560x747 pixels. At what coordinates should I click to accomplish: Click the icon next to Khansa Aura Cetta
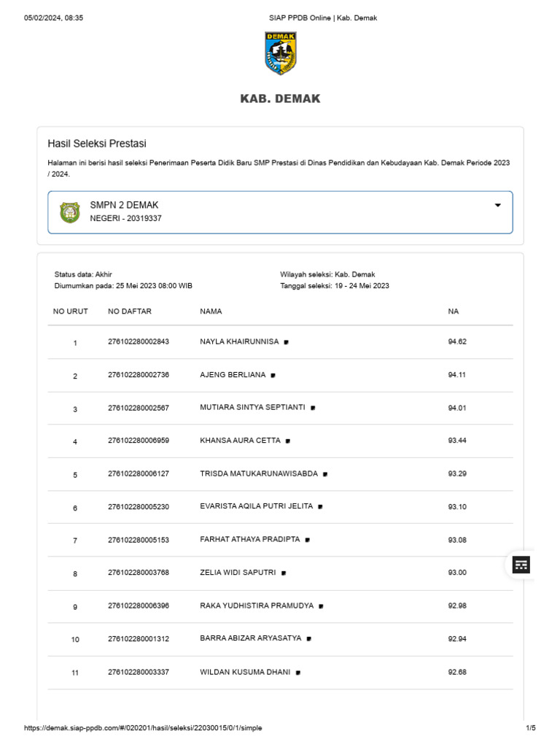(288, 441)
